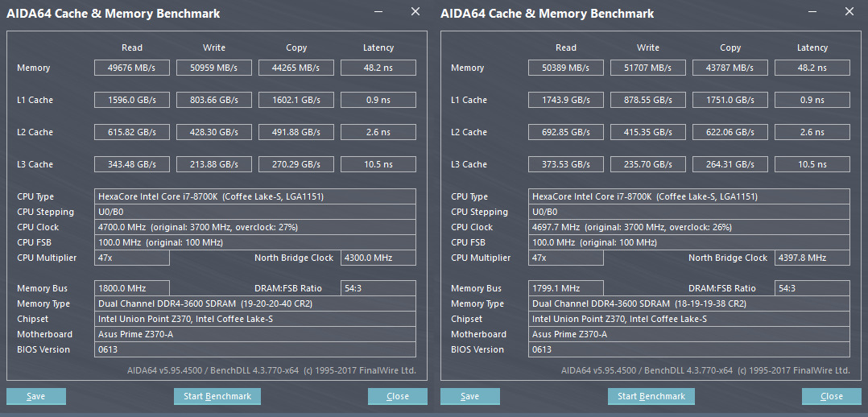Screen dimensions: 868x417
Task: Click the L2 Cache Copy value 622.06 GB/s
Action: pyautogui.click(x=730, y=132)
